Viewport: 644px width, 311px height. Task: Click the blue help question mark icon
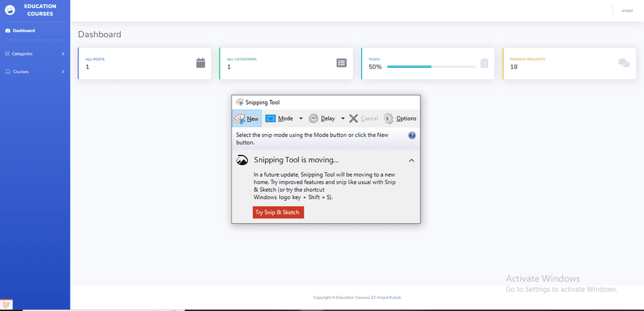click(412, 135)
